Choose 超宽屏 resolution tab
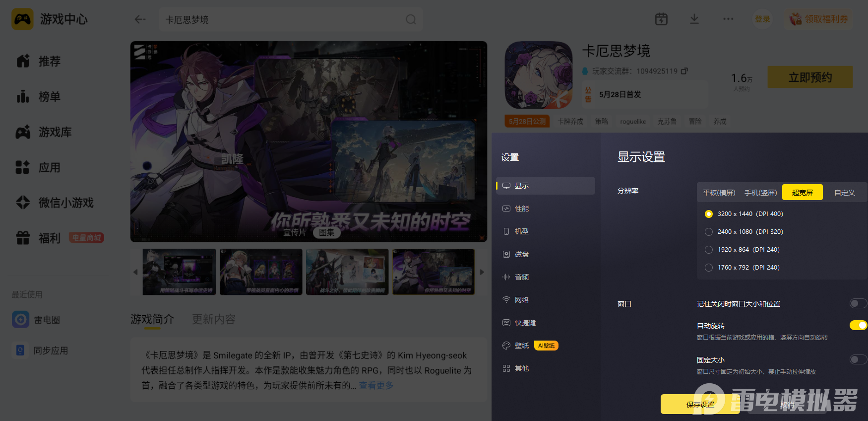868x421 pixels. pyautogui.click(x=802, y=193)
